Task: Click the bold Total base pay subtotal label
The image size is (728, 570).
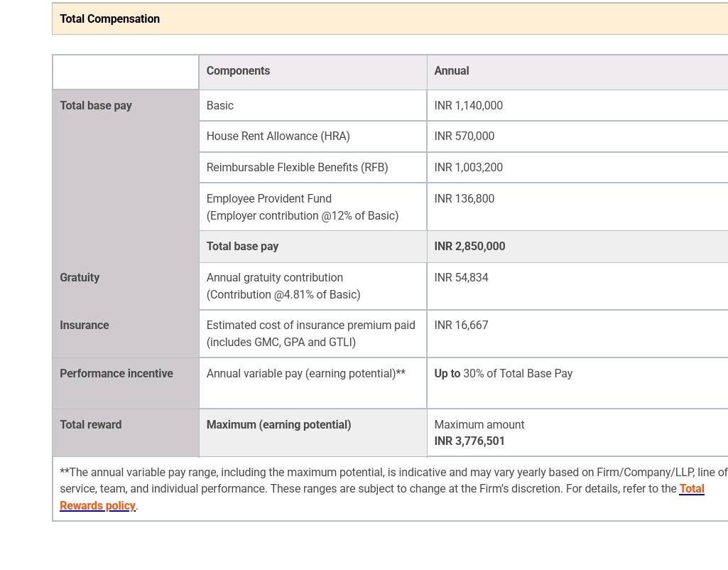Action: [242, 246]
